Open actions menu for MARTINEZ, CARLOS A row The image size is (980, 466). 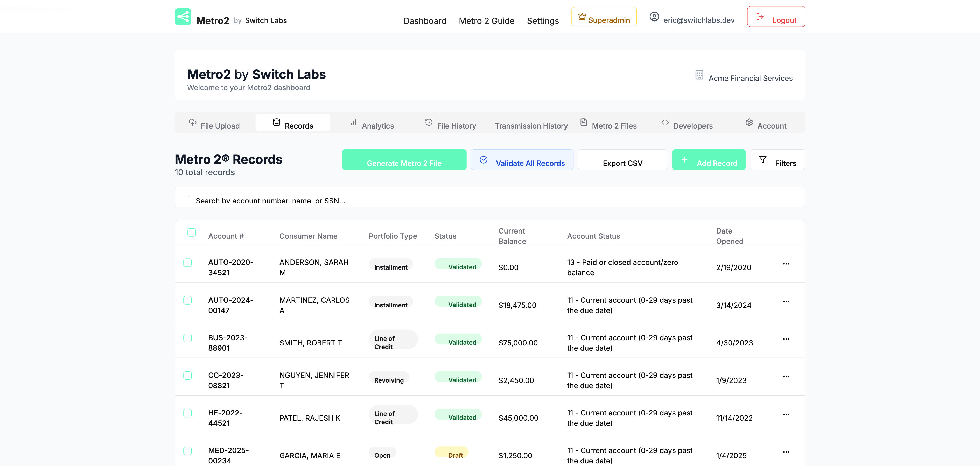pos(786,301)
